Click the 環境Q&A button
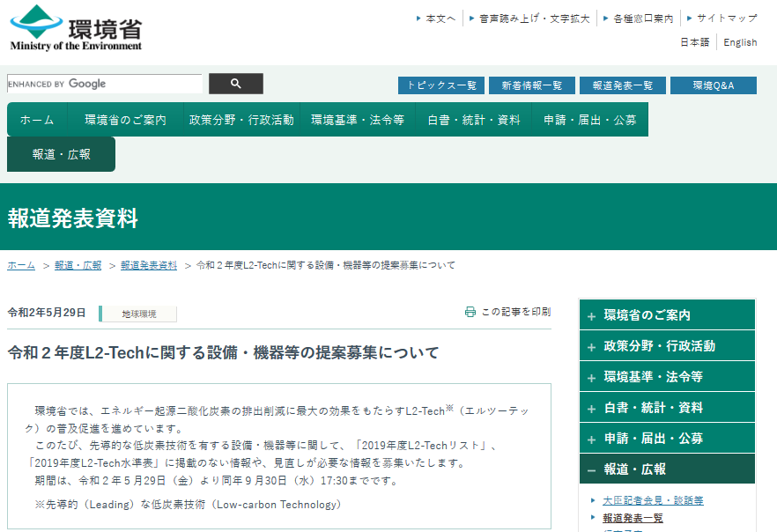 [713, 85]
